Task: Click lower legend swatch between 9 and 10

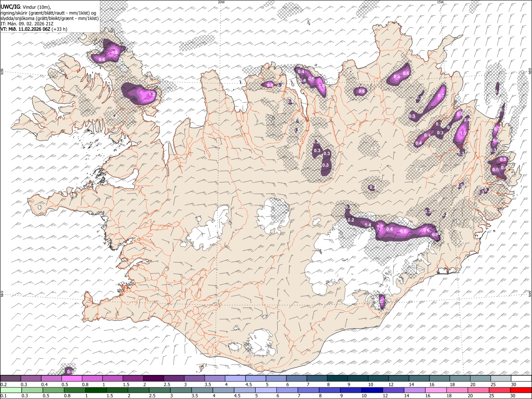Action: [x=351, y=390]
